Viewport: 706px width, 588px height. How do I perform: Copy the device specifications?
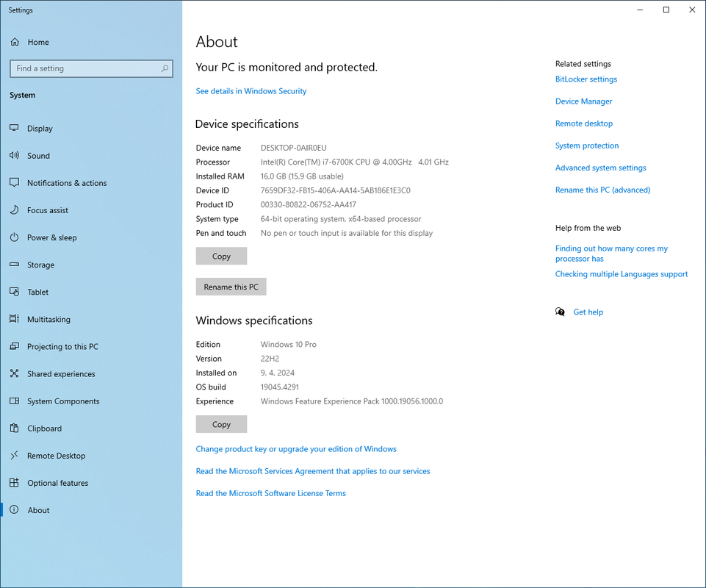pyautogui.click(x=221, y=256)
